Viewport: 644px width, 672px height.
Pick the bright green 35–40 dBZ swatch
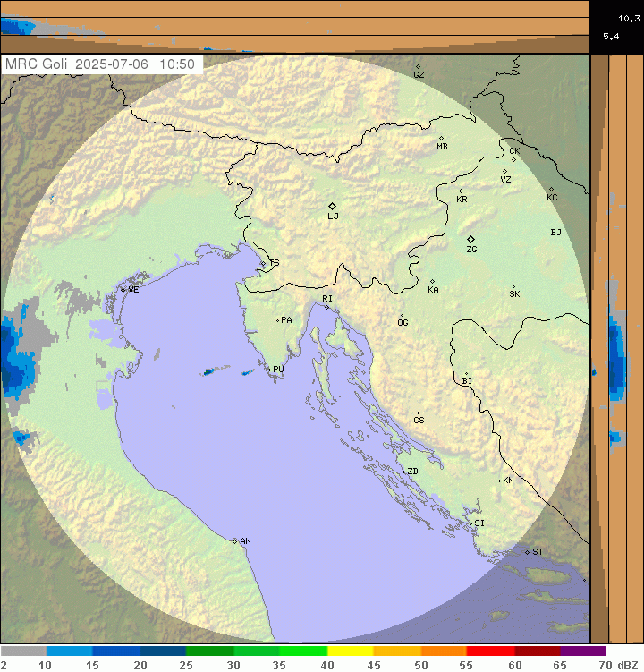click(303, 651)
